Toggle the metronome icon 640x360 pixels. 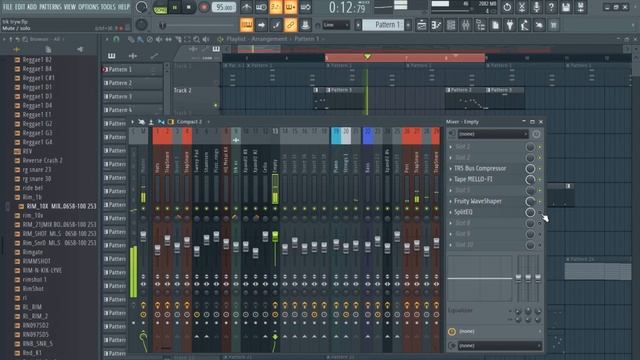(x=247, y=7)
